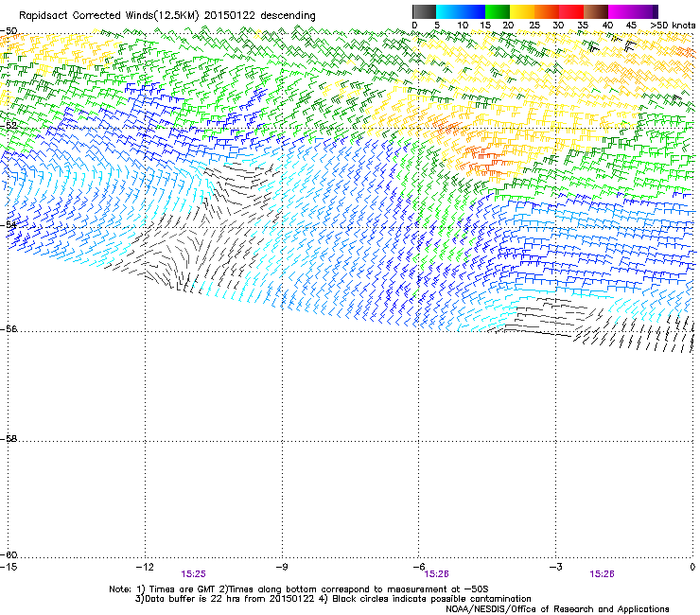Click the '25' legend scale label

click(534, 26)
